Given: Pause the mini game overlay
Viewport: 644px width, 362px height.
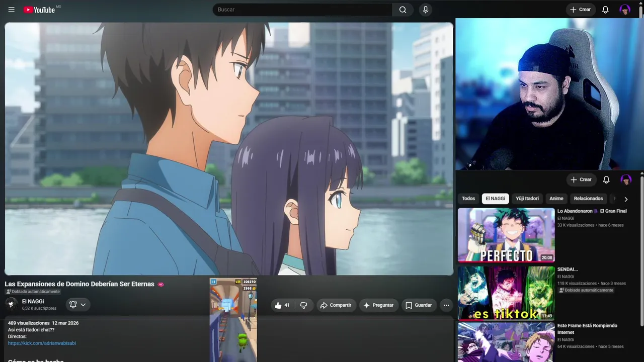Looking at the screenshot, I should [213, 282].
